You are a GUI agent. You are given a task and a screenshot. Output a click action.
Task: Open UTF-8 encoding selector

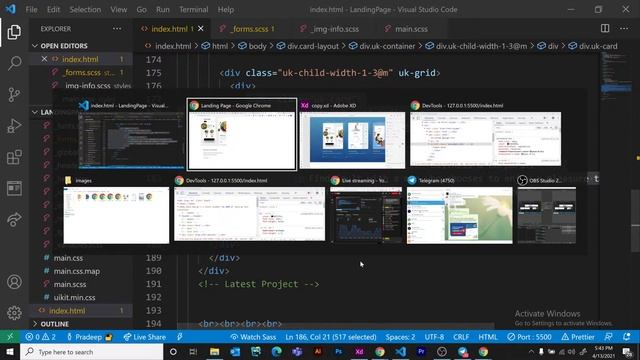(434, 337)
